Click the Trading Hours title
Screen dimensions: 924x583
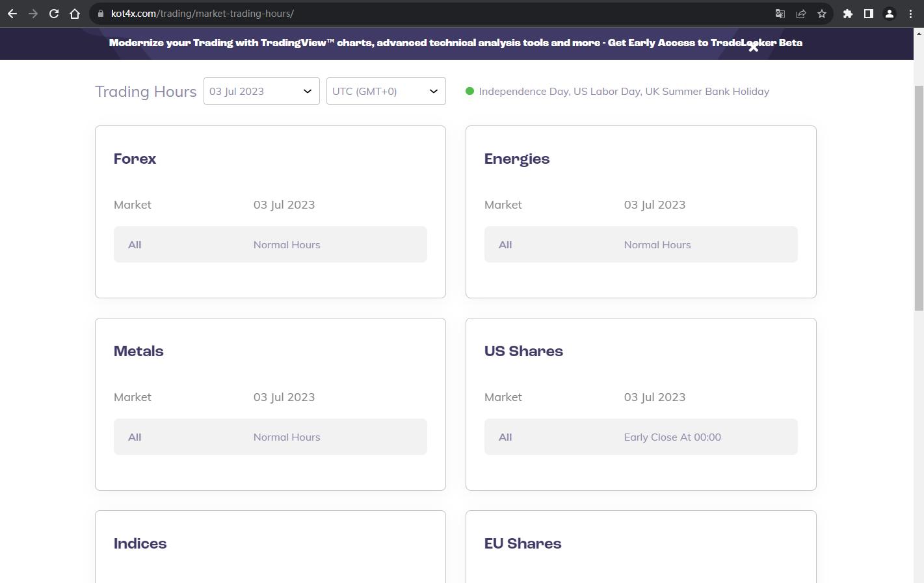point(146,92)
